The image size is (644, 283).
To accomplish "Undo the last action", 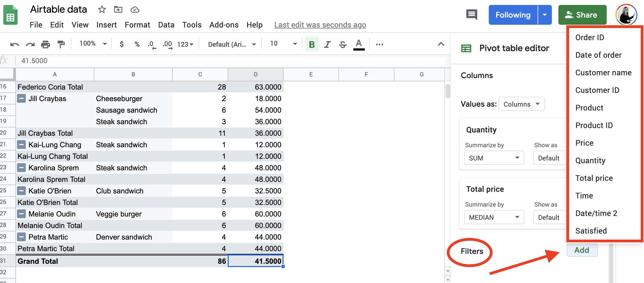I will [x=14, y=44].
